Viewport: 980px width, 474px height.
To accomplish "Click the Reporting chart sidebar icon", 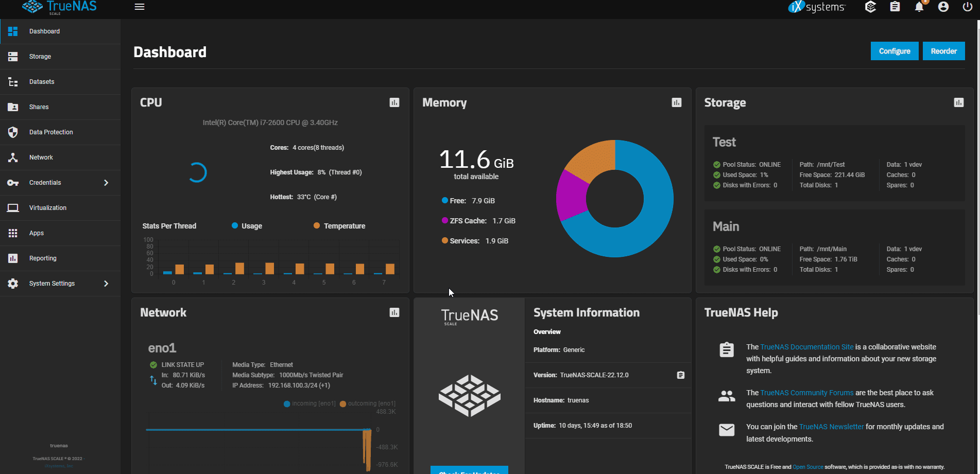I will (x=13, y=258).
